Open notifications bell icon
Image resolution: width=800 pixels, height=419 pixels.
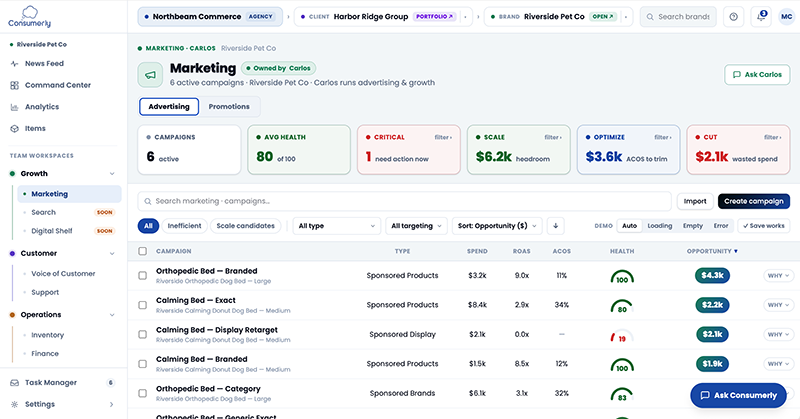point(761,17)
